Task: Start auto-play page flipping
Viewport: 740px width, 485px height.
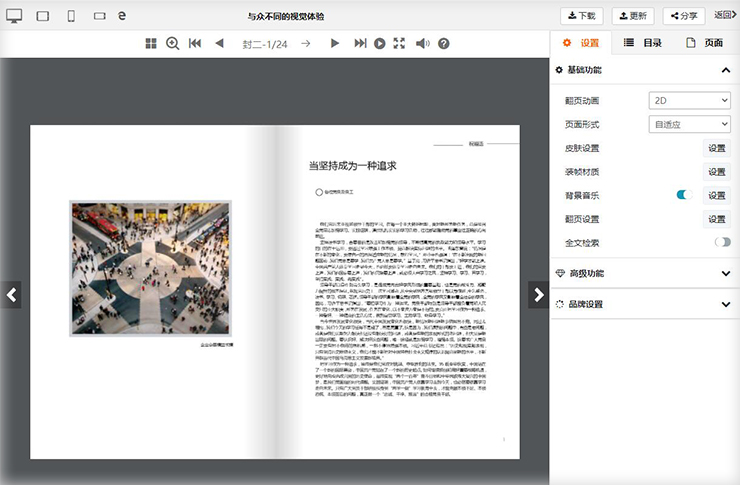Action: click(380, 43)
